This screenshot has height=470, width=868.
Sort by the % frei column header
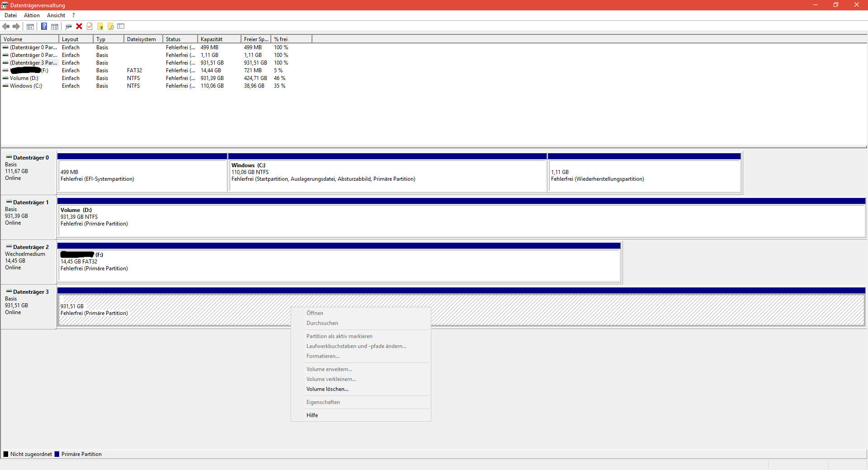[292, 39]
